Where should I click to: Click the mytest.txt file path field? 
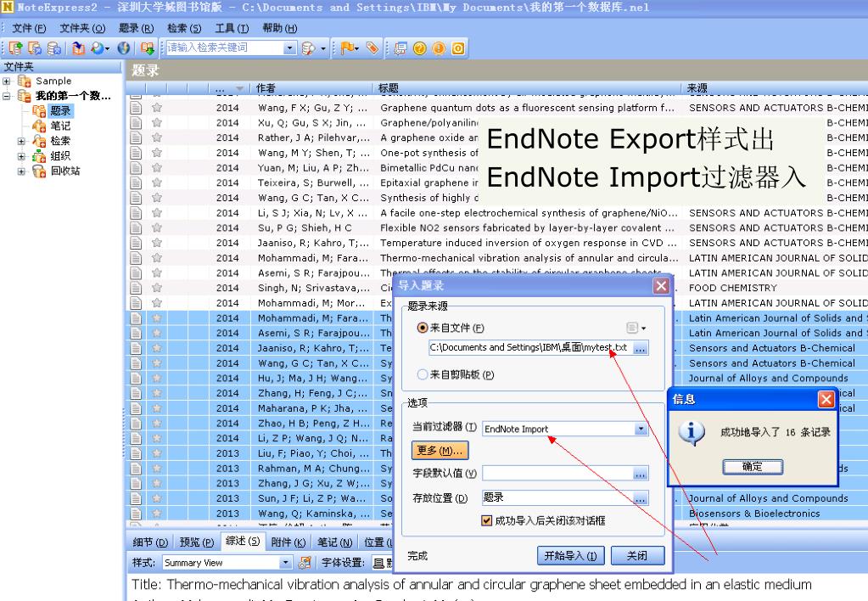click(x=531, y=348)
